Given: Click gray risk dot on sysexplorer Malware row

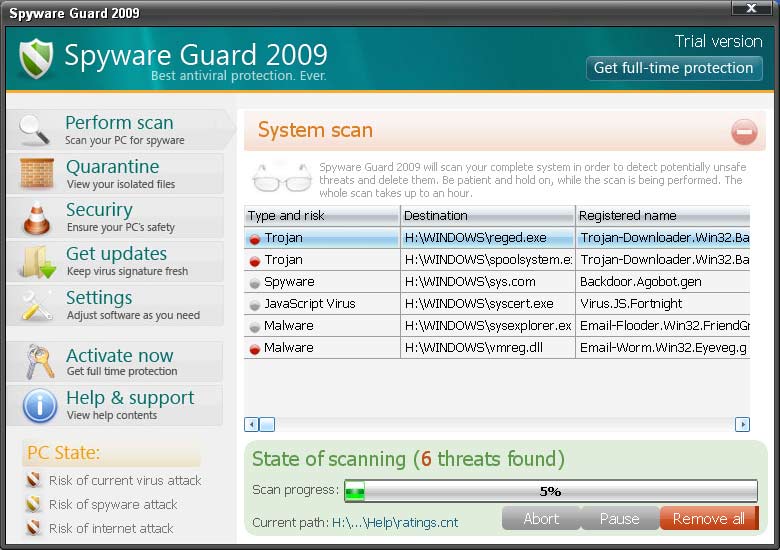Looking at the screenshot, I should pyautogui.click(x=255, y=327).
